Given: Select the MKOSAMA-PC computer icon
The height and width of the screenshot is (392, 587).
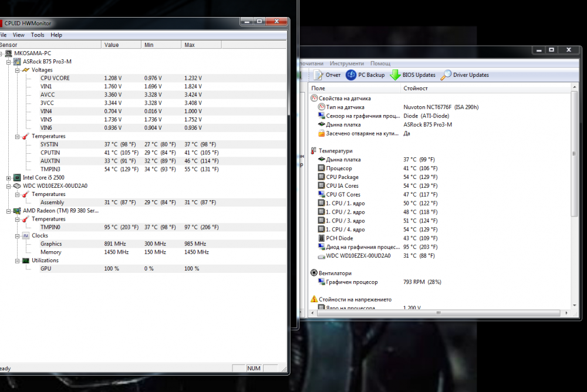Looking at the screenshot, I should click(9, 53).
